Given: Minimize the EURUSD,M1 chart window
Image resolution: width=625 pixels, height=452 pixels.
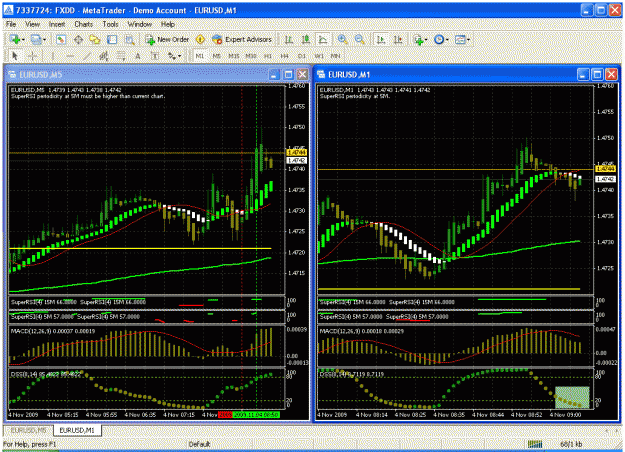Looking at the screenshot, I should (x=583, y=75).
